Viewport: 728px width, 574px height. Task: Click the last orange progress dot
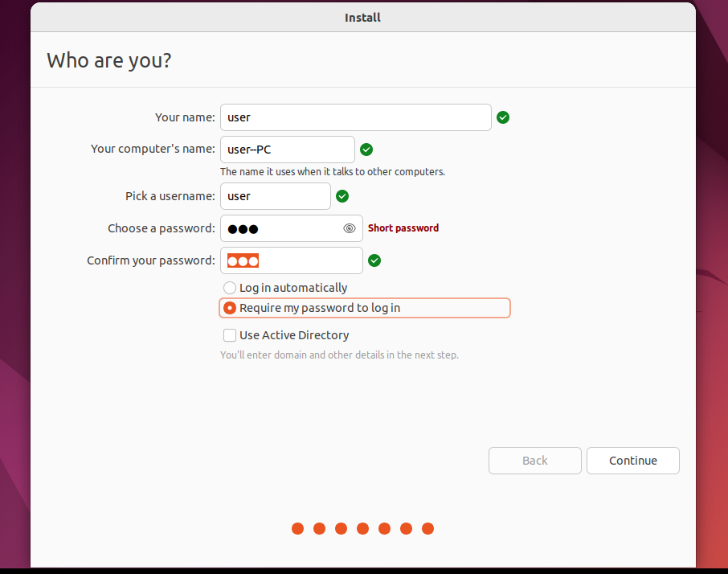[x=427, y=528]
